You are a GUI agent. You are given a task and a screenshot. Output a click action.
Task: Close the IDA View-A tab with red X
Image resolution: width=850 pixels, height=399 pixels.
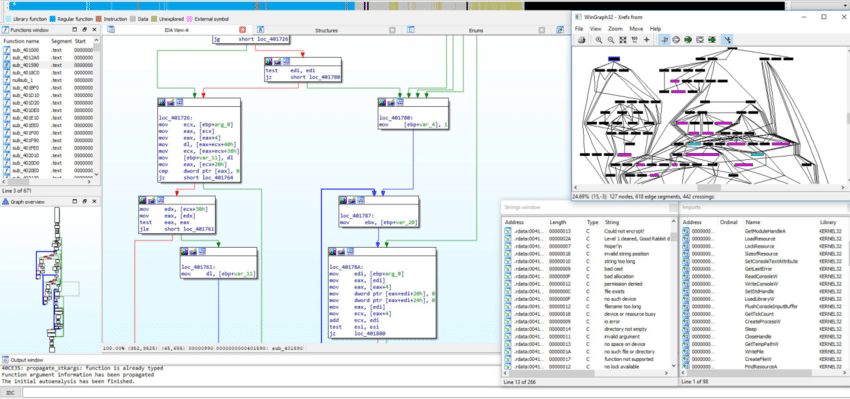coord(243,30)
